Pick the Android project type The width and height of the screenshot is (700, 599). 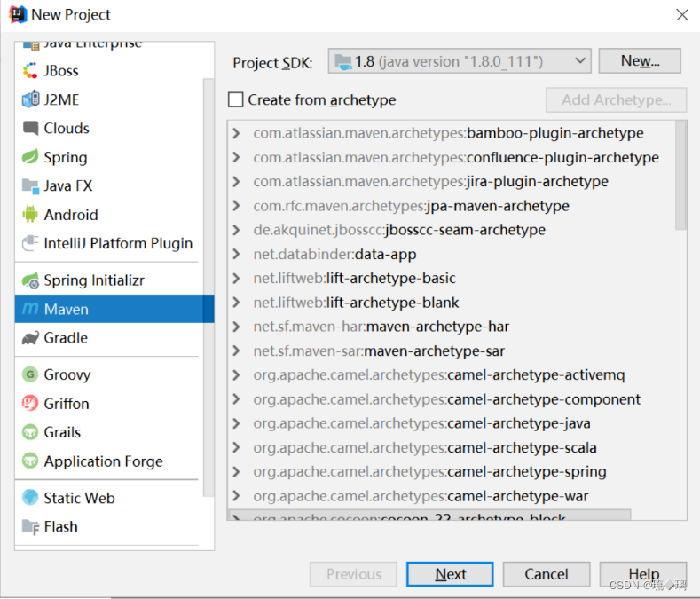109,215
